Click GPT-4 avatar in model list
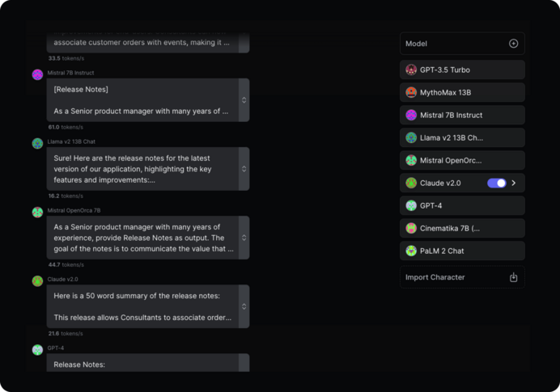This screenshot has height=392, width=560. 411,205
